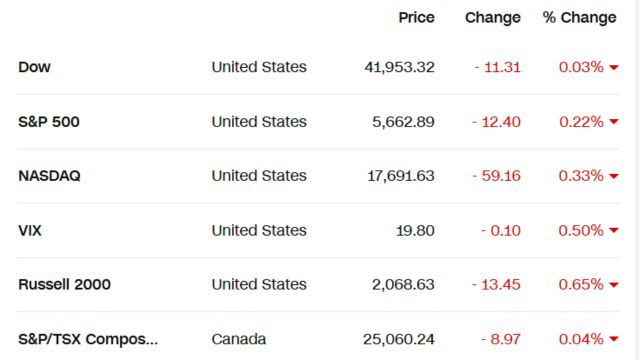Click the VIX down-triangle next to 0.50%

coord(614,231)
